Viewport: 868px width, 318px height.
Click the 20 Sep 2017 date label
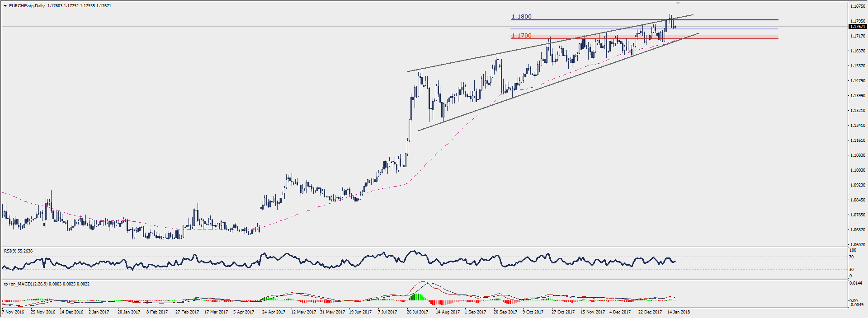505,312
